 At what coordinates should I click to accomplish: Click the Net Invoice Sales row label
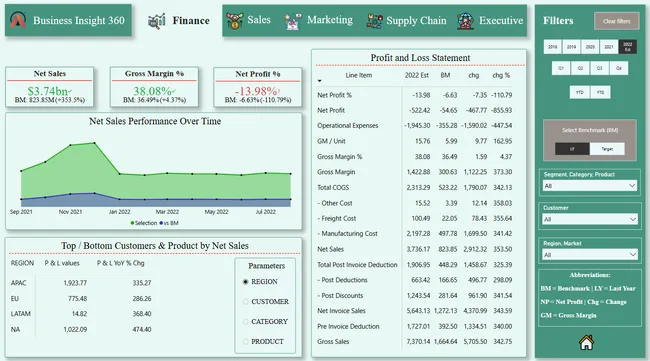(x=341, y=311)
